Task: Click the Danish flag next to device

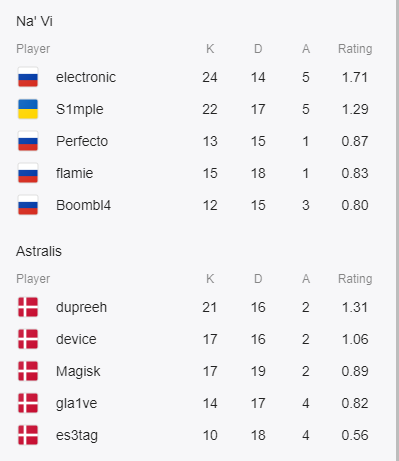Action: pos(28,339)
